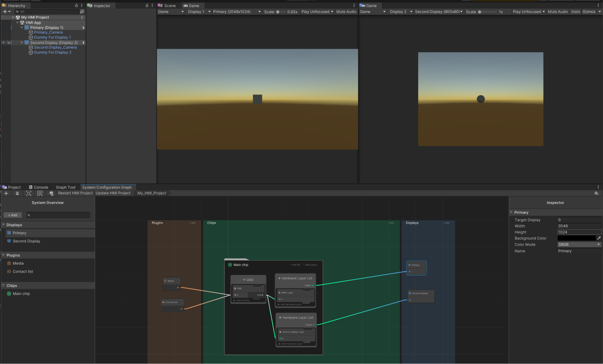Click the save icon in graph toolbar
Viewport: 603px width, 364px height.
[x=17, y=193]
